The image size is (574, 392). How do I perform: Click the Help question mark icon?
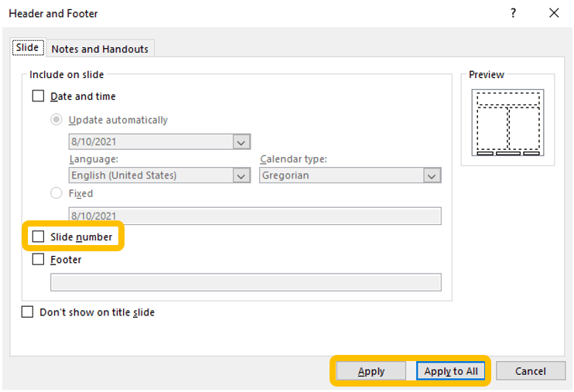point(513,13)
